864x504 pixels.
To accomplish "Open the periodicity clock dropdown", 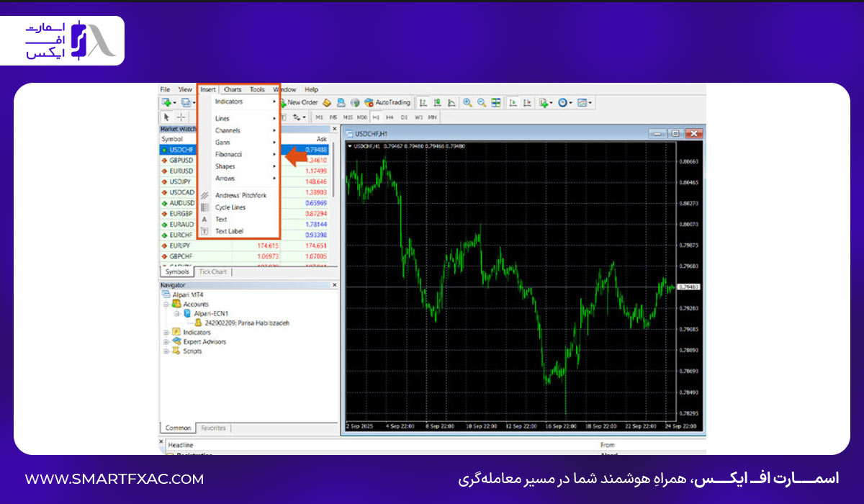I will click(x=565, y=103).
